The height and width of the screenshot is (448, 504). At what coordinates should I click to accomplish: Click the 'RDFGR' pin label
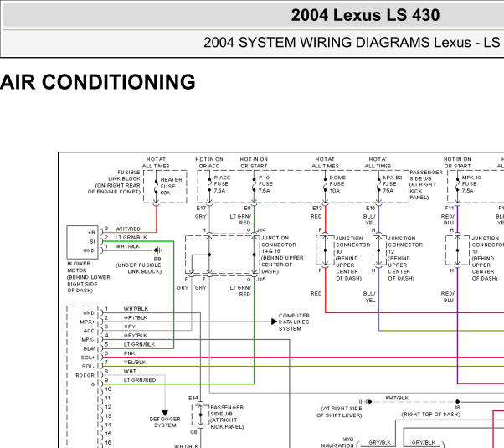click(x=85, y=375)
